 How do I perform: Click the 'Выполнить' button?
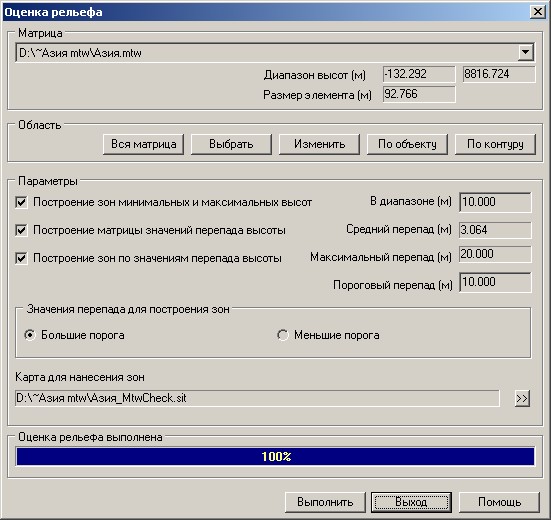click(x=325, y=502)
